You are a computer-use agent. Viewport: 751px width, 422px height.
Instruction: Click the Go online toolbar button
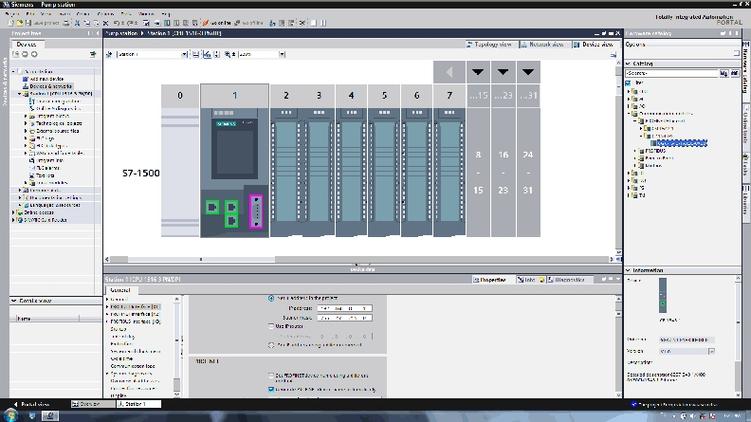pyautogui.click(x=217, y=23)
